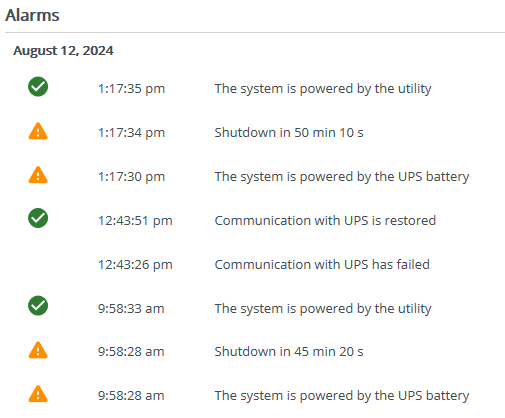Open "Communication with UPS has failed" entry
Screen dimensions: 505x418
(x=322, y=265)
